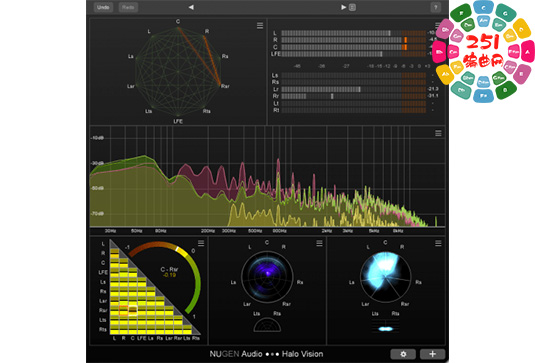
Task: Open the correlation matrix panel menu
Action: (201, 243)
